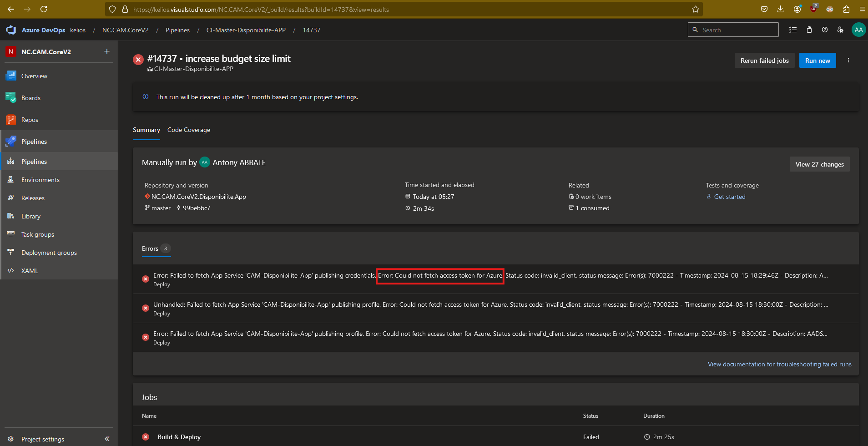Click Rerun failed jobs button
The height and width of the screenshot is (446, 868).
[764, 61]
